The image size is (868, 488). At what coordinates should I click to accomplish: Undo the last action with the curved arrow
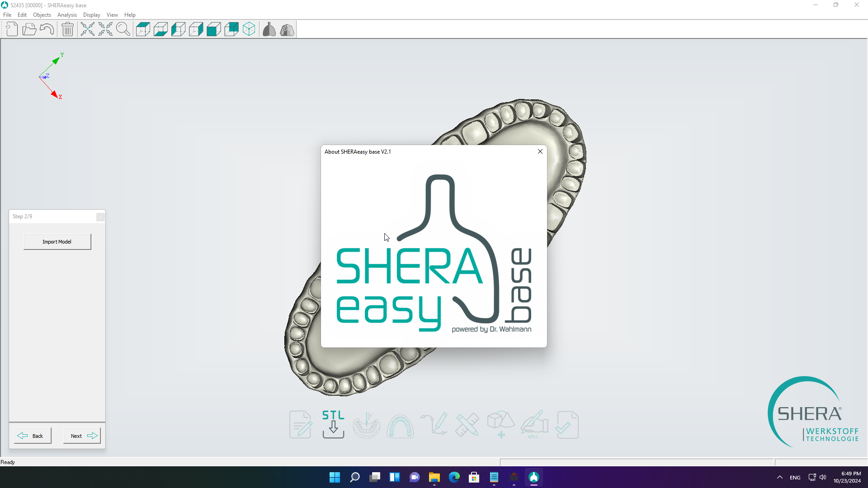coord(47,29)
